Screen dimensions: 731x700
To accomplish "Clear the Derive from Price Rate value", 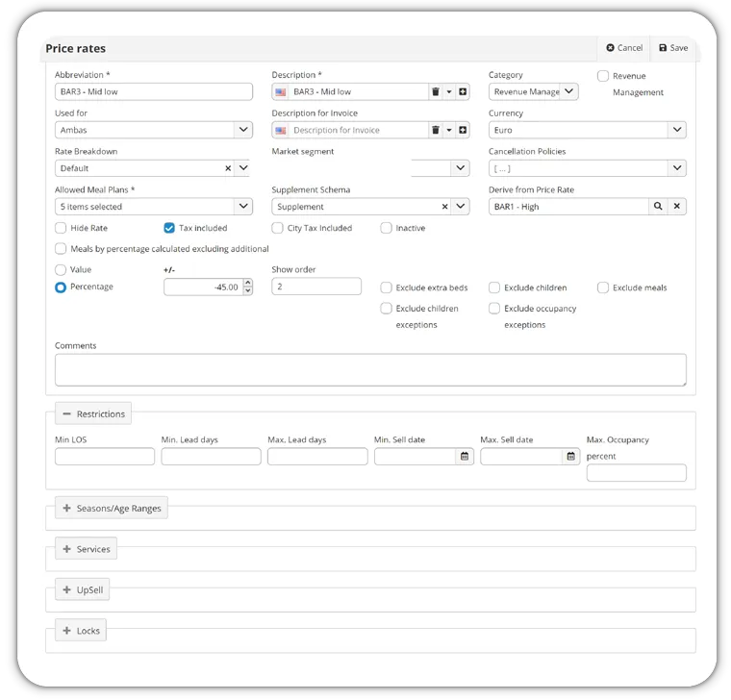I will coord(677,206).
